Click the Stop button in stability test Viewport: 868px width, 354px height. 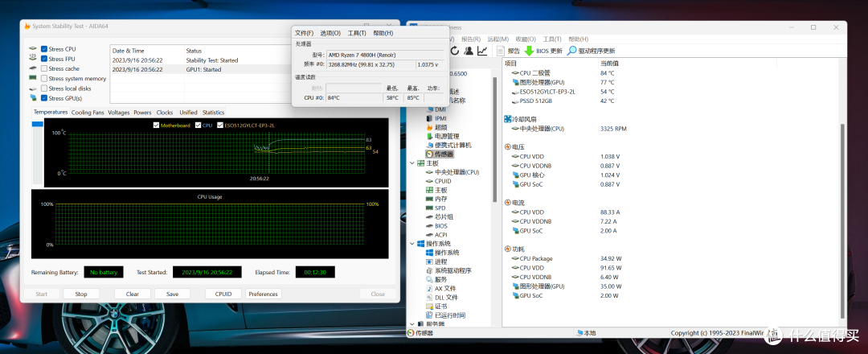pyautogui.click(x=81, y=294)
